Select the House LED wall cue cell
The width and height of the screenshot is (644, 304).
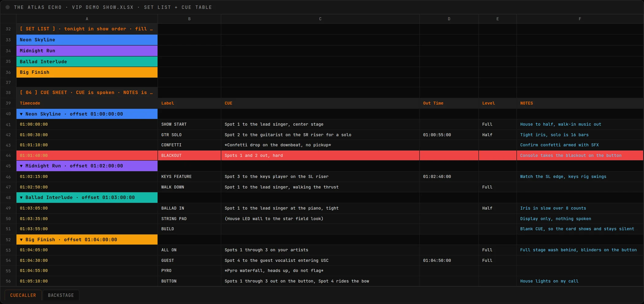(320, 219)
